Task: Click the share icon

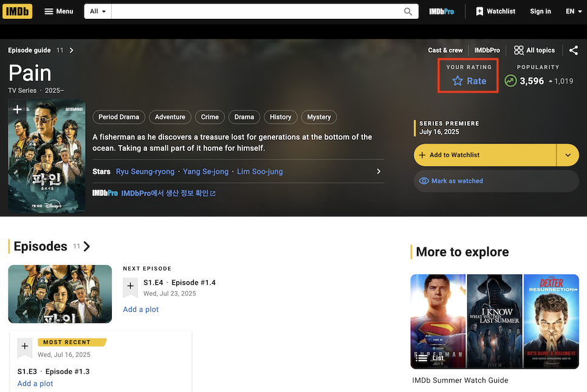Action: [573, 50]
